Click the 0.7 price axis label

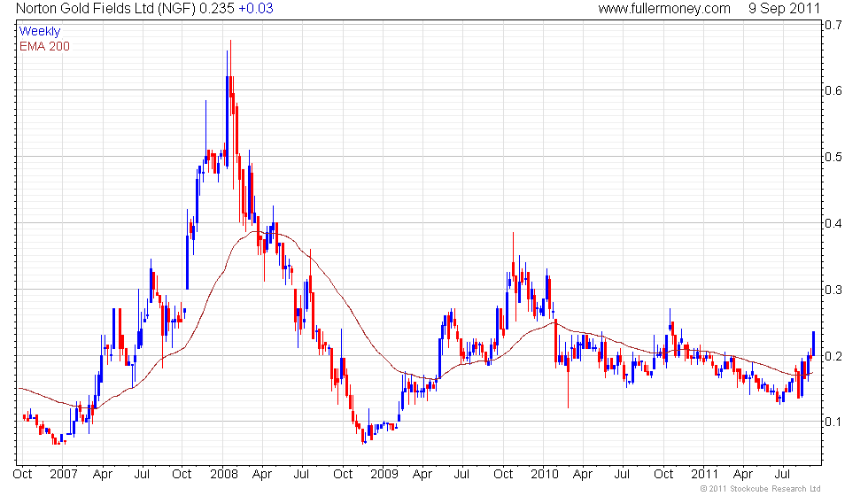pyautogui.click(x=833, y=25)
